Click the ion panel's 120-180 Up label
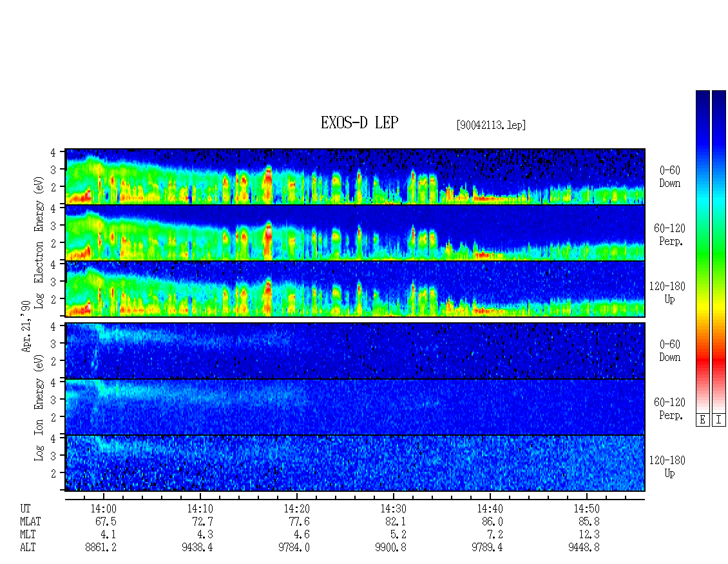This screenshot has height=564, width=728. click(667, 467)
